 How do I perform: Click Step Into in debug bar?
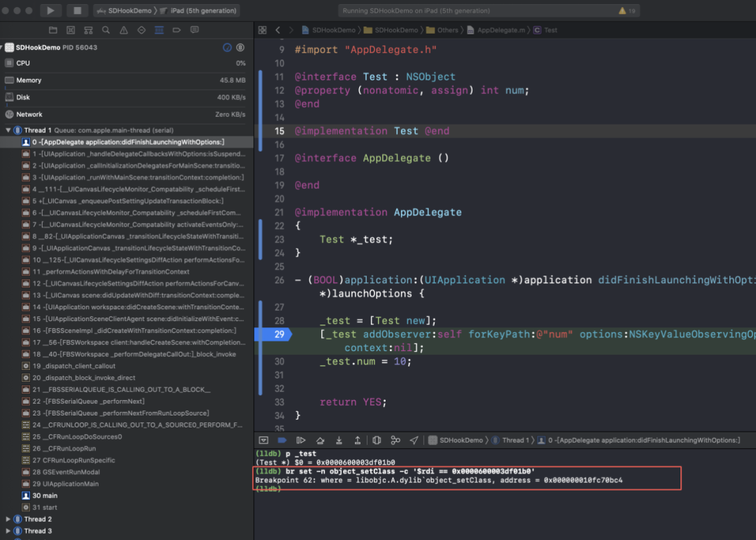pos(339,440)
